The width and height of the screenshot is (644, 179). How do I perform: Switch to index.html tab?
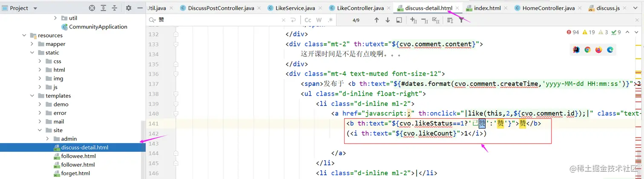click(x=483, y=8)
